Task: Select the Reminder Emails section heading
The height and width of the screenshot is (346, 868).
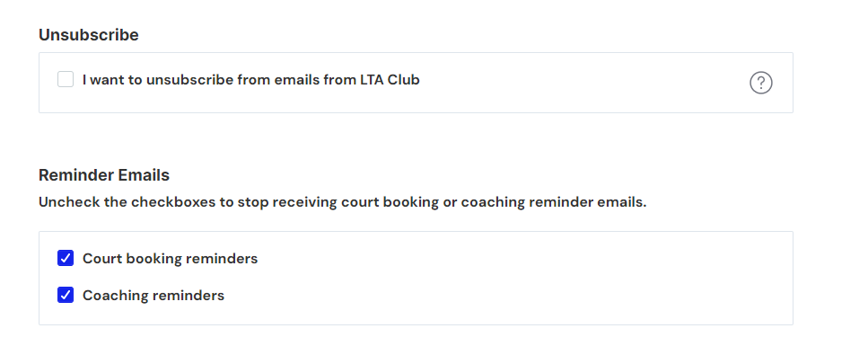Action: point(104,175)
